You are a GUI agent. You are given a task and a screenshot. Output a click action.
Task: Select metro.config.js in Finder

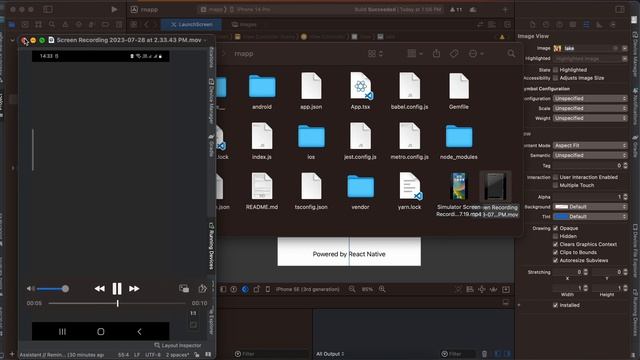click(409, 141)
